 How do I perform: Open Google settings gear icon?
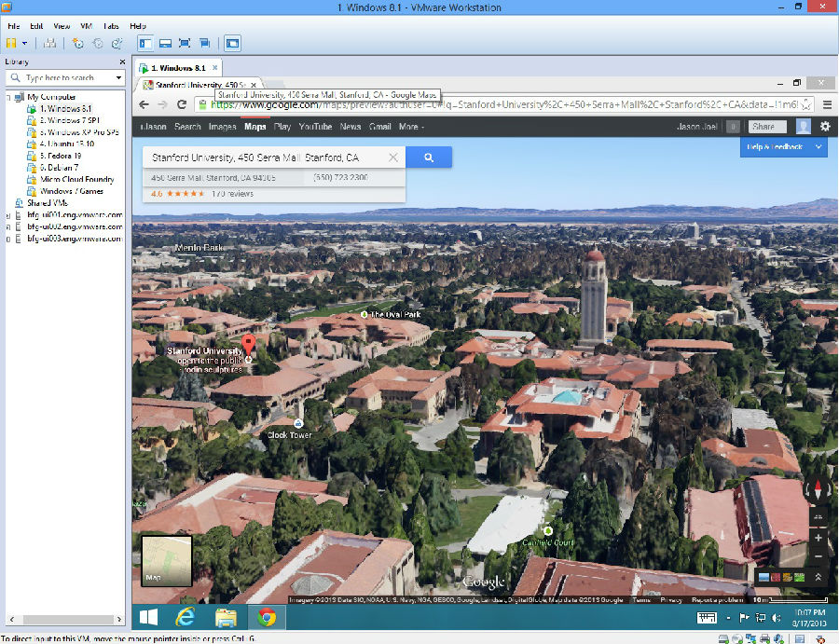coord(824,127)
